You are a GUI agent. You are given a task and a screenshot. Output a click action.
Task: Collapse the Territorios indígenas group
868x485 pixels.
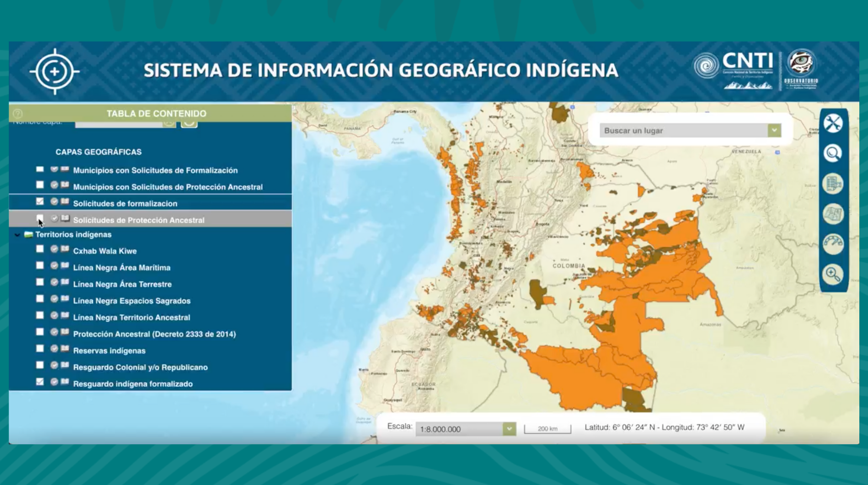click(x=17, y=235)
